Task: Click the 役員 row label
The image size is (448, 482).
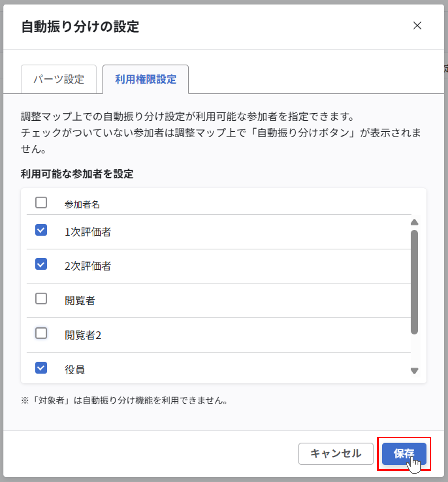Action: 75,369
